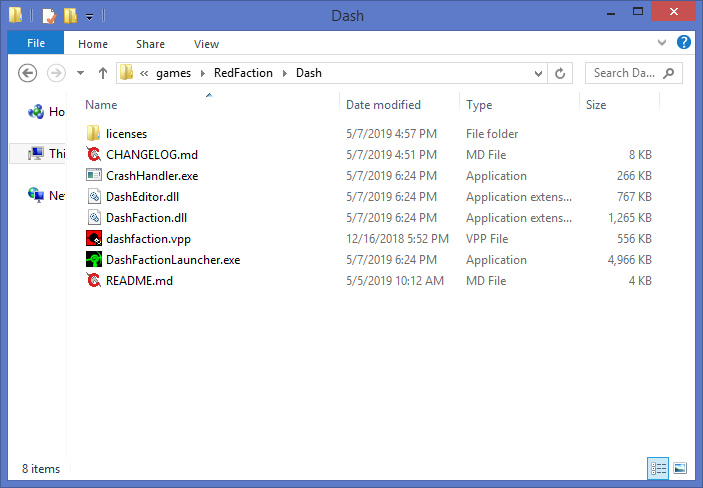The width and height of the screenshot is (703, 488).
Task: Open Quick Access Toolbar customize dropdown
Action: coord(90,16)
